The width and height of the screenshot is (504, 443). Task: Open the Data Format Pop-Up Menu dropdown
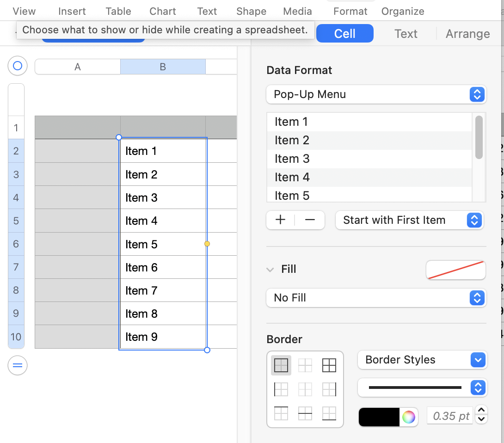point(375,94)
